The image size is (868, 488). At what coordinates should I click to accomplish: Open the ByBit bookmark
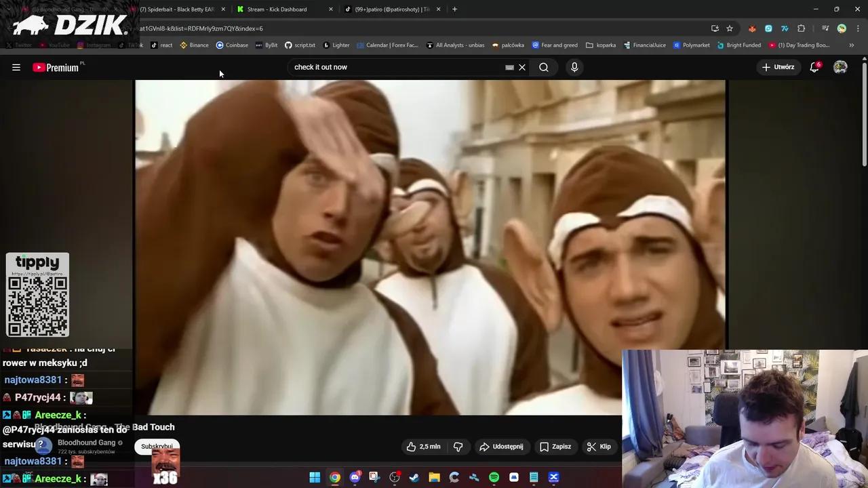267,45
